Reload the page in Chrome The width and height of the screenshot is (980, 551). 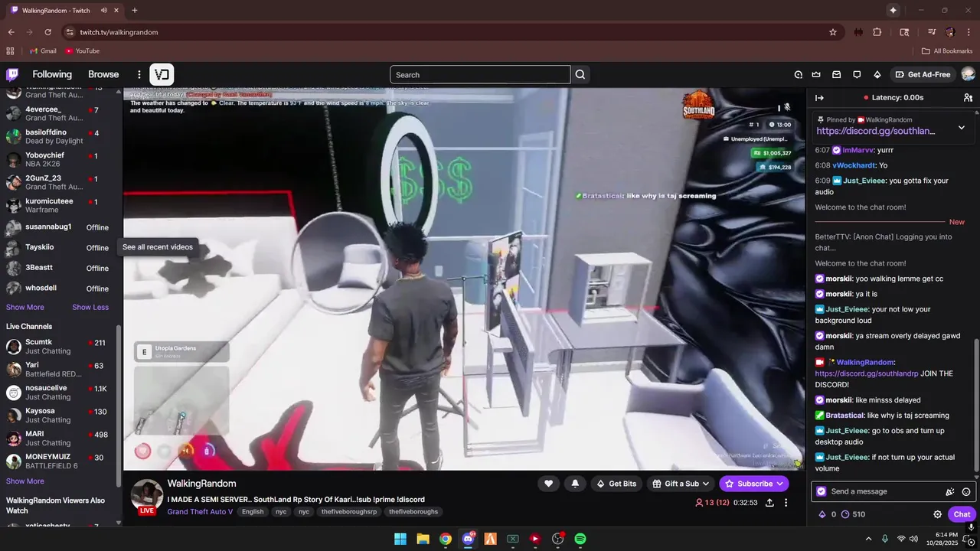click(x=47, y=32)
